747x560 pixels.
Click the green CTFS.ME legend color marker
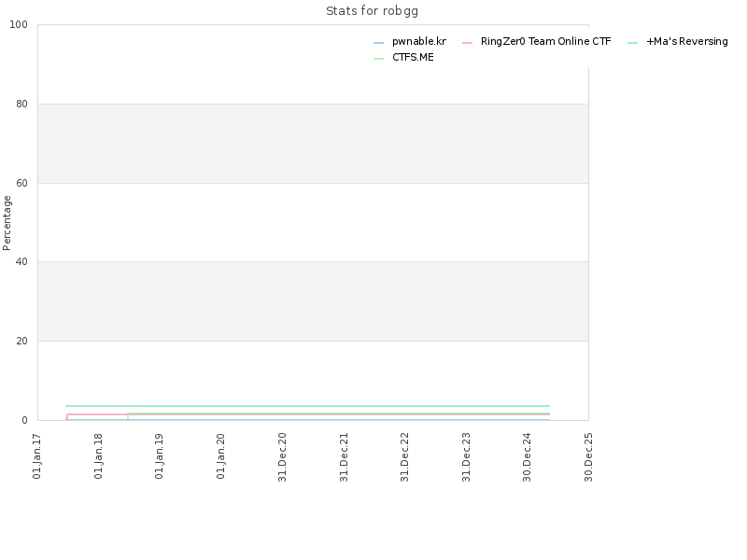pos(379,59)
